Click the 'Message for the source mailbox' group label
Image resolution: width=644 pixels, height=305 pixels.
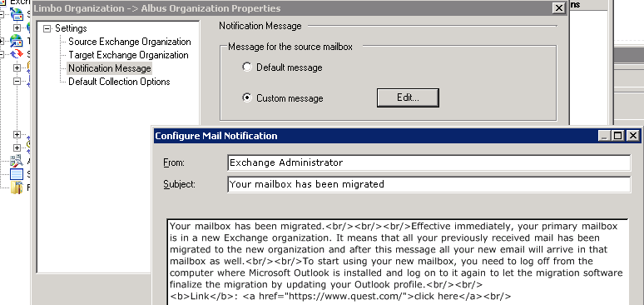[x=290, y=47]
